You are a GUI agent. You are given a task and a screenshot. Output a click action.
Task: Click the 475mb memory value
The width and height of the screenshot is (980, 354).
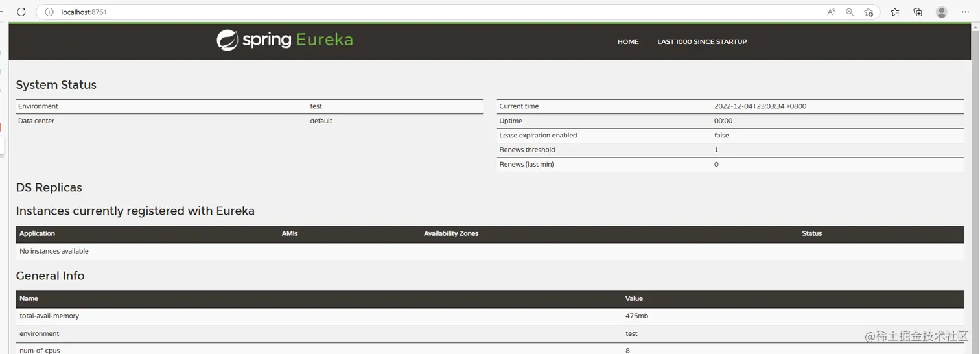point(636,316)
